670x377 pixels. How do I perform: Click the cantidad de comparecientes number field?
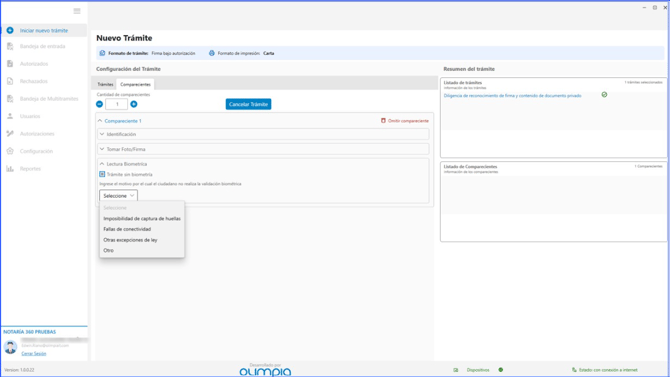click(116, 104)
